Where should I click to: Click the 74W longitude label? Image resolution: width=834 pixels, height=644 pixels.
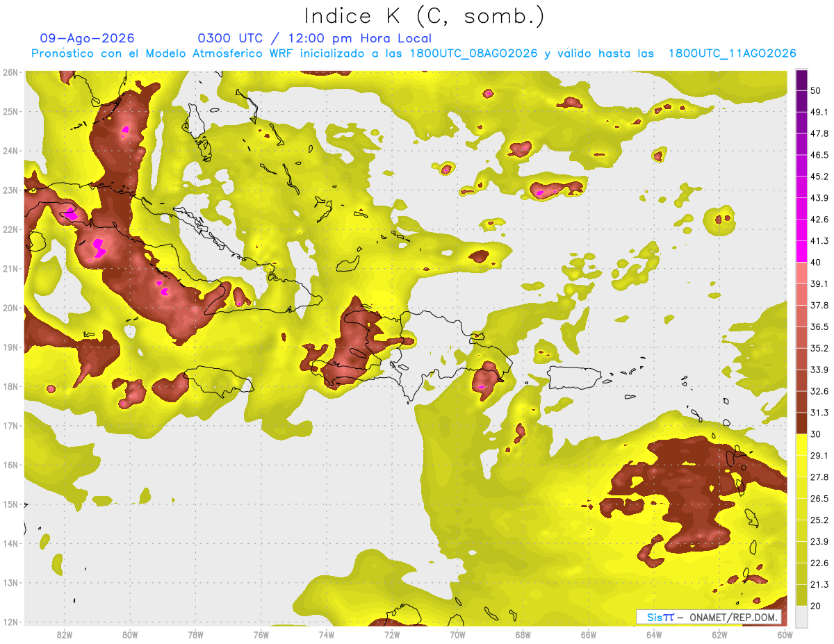click(x=327, y=635)
